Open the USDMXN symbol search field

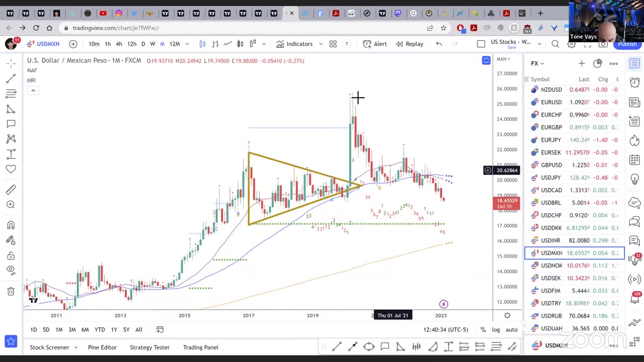point(43,44)
